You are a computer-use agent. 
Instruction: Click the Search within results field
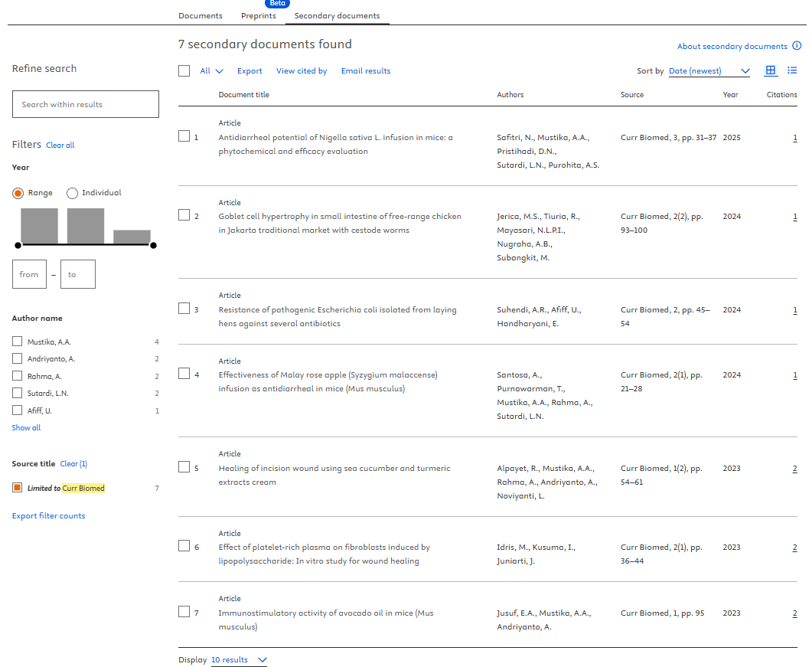pos(86,104)
